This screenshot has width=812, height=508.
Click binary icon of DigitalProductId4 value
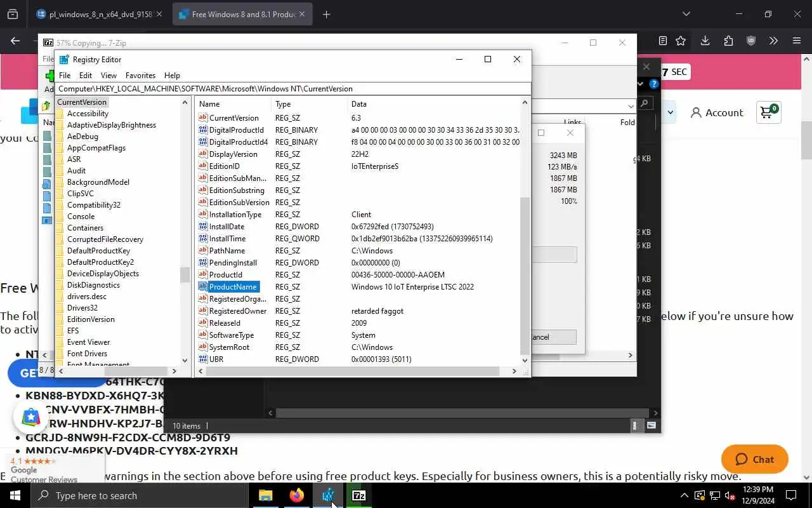click(x=203, y=142)
